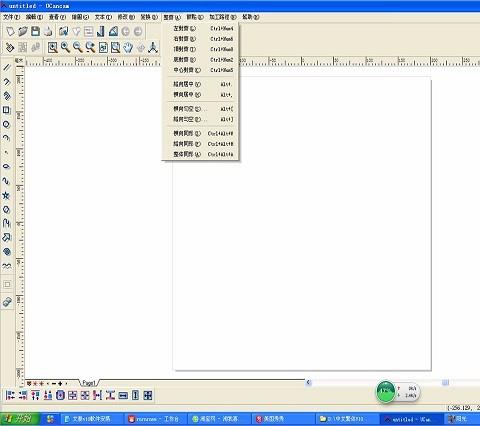
Task: Open the untitled DCamcam taskbar button
Action: pyautogui.click(x=411, y=419)
